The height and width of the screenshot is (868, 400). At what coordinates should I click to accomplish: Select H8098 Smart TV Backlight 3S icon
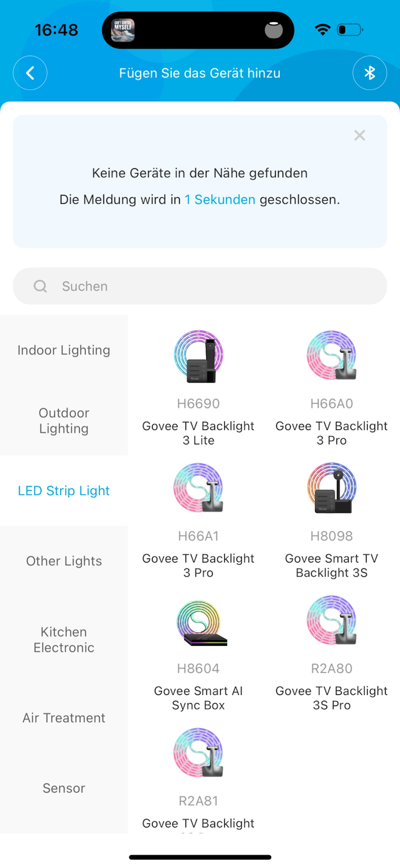pos(331,488)
